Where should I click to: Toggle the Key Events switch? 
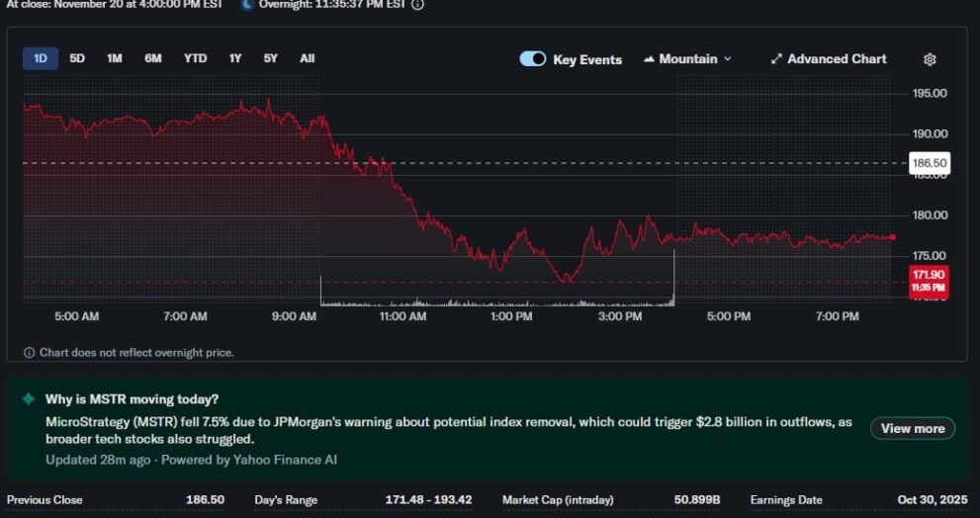point(532,59)
